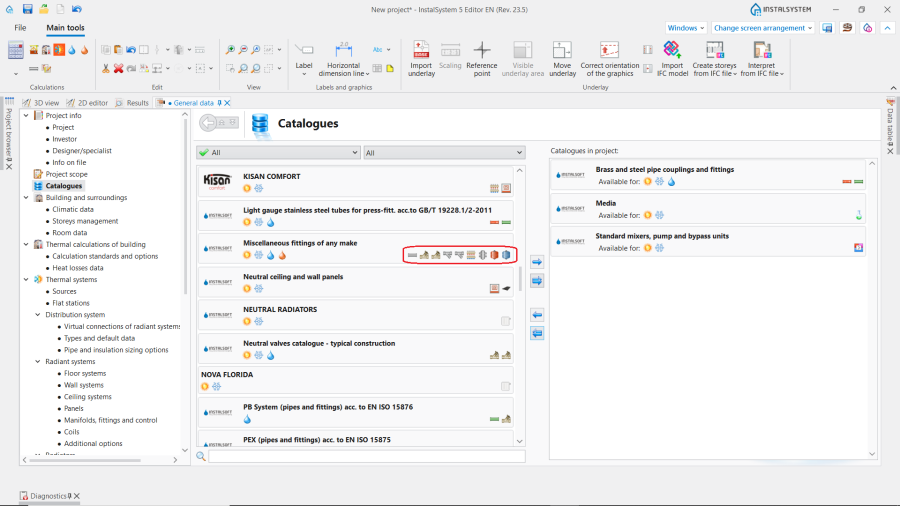The width and height of the screenshot is (900, 506).
Task: Open the first All filter dropdown
Action: point(278,153)
